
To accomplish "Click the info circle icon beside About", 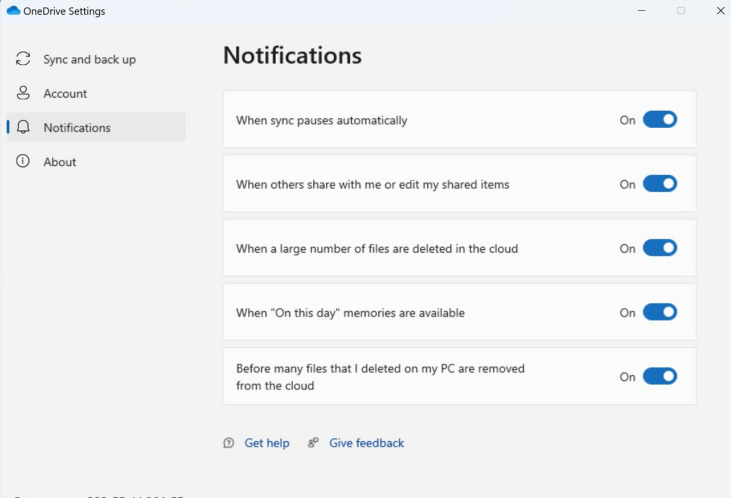I will coord(23,161).
